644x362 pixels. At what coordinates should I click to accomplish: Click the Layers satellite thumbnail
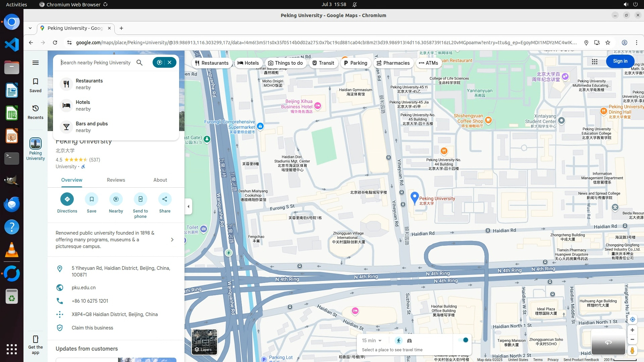[x=204, y=342]
